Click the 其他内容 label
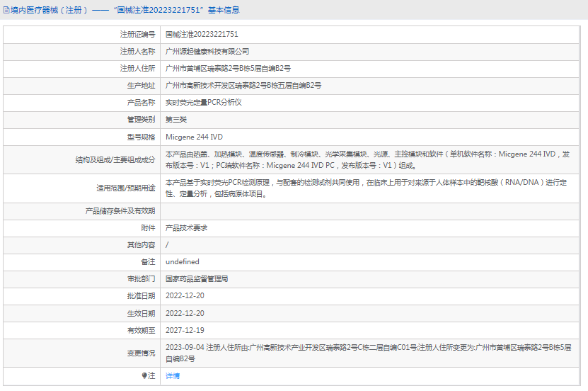588x391 pixels. point(141,244)
